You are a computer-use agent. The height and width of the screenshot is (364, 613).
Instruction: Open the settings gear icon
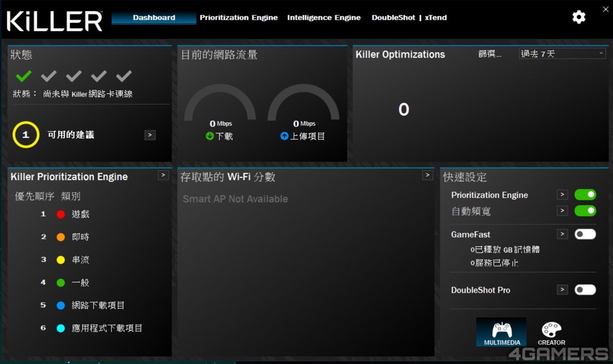(x=579, y=17)
